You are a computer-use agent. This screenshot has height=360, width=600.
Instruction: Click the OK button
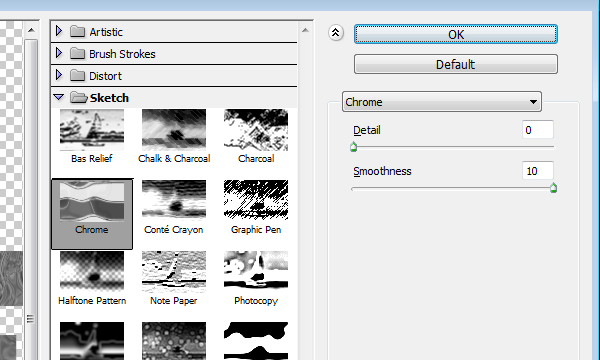(456, 34)
